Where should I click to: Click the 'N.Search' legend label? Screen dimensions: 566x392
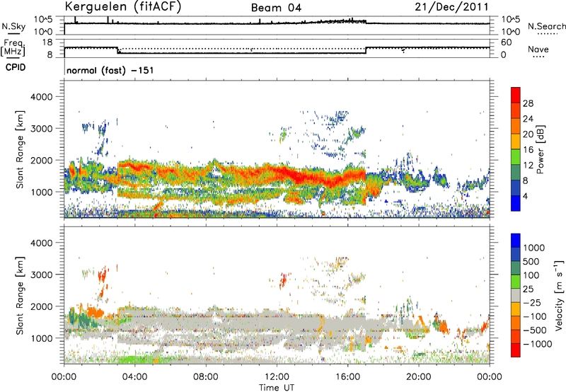pyautogui.click(x=546, y=26)
